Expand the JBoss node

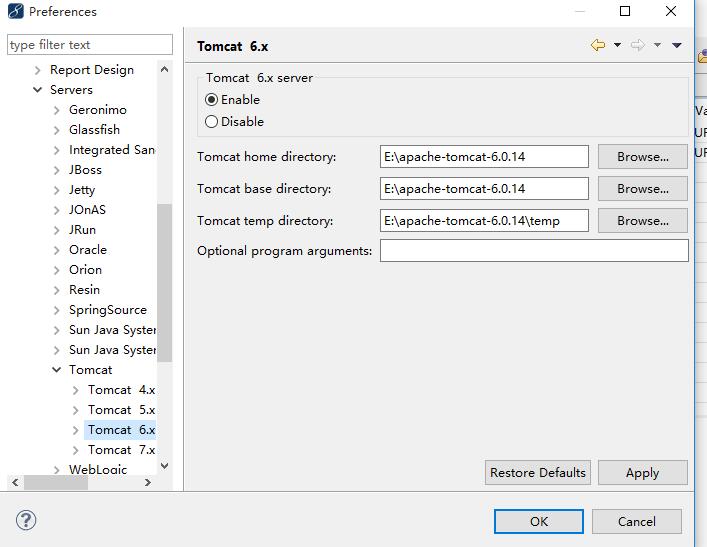[56, 170]
